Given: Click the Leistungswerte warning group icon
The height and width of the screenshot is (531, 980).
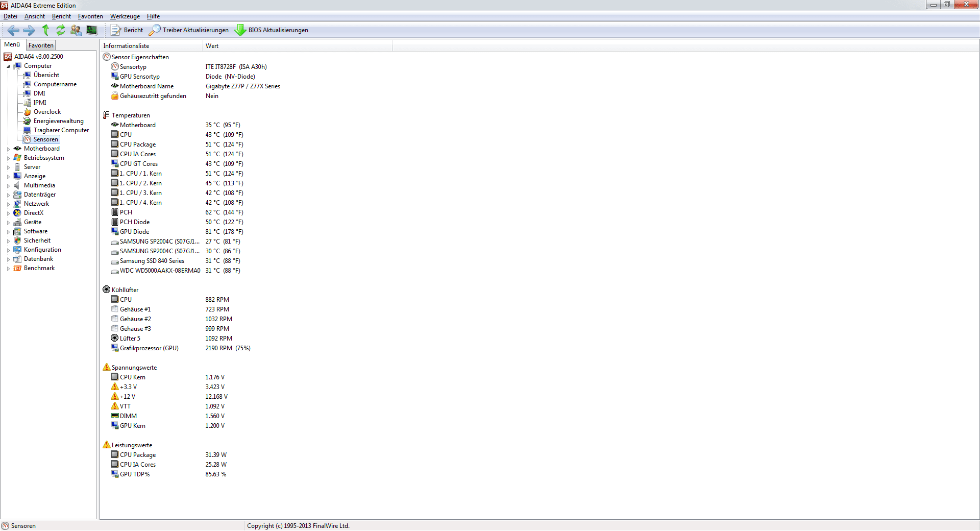Looking at the screenshot, I should pyautogui.click(x=107, y=445).
